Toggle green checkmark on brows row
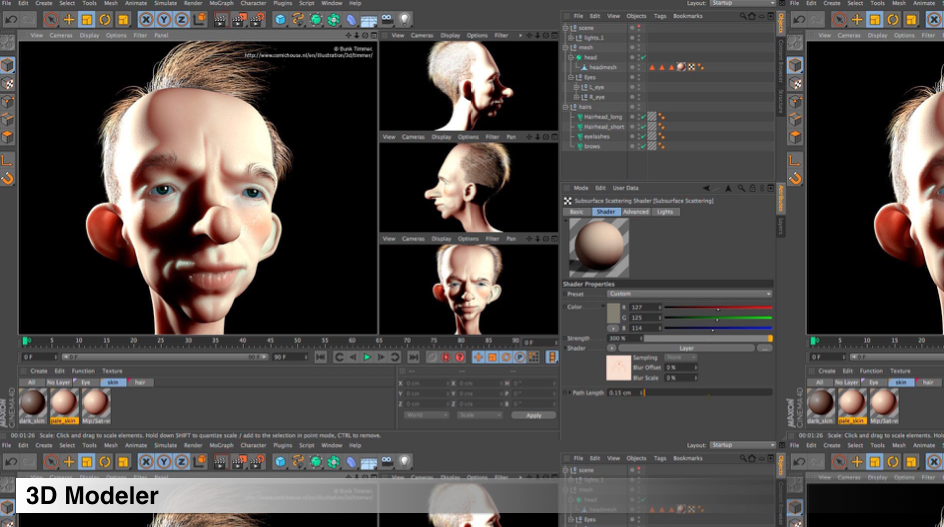Image resolution: width=944 pixels, height=527 pixels. [643, 146]
